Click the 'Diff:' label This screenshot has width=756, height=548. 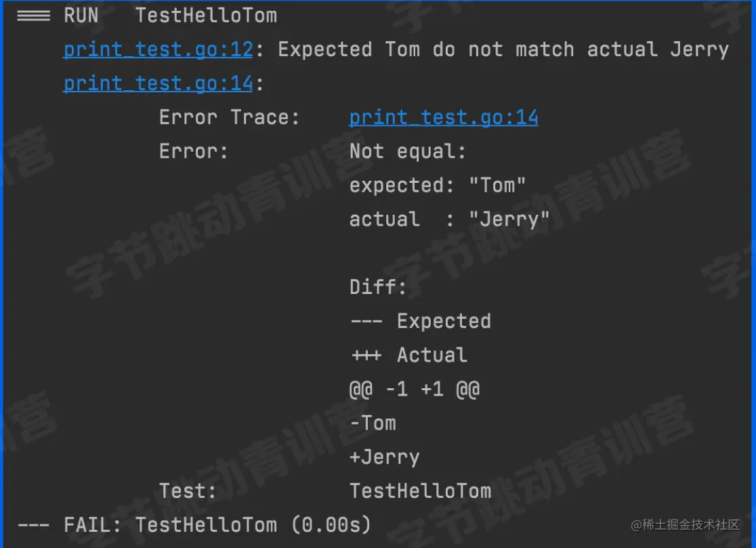click(378, 287)
